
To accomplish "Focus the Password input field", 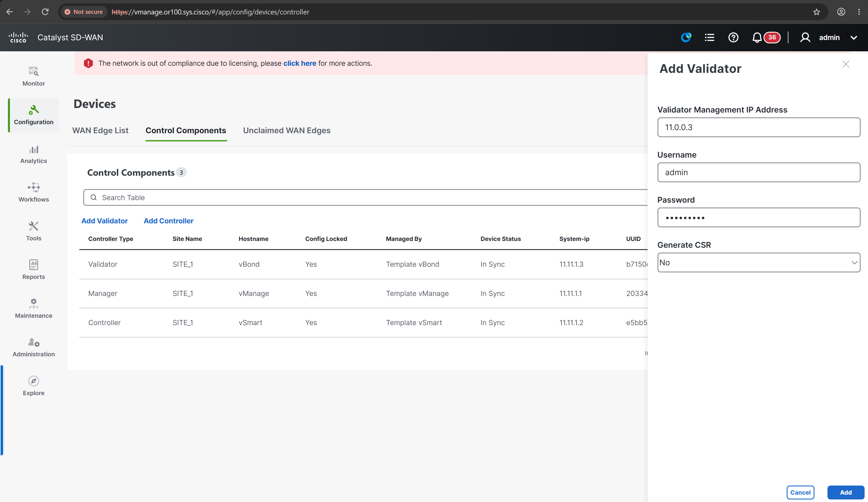I will click(758, 217).
